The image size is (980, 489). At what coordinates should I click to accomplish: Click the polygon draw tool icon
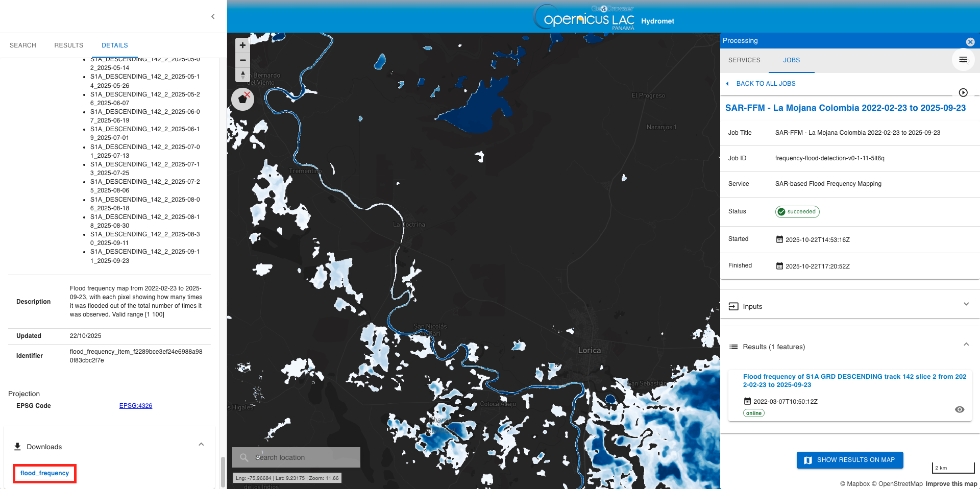[242, 99]
